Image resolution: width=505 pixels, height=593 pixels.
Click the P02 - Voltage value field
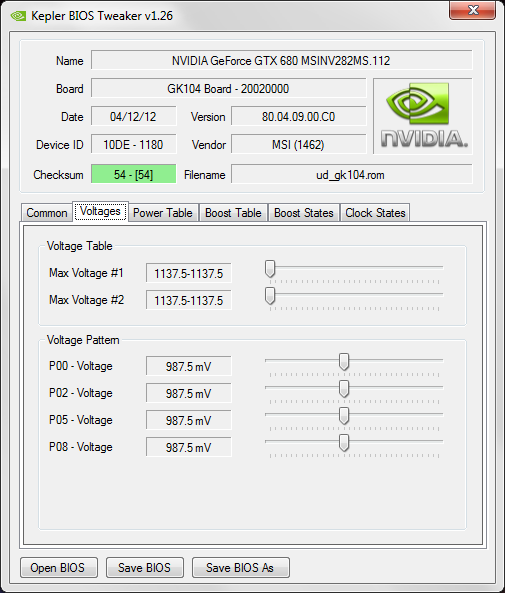click(189, 393)
